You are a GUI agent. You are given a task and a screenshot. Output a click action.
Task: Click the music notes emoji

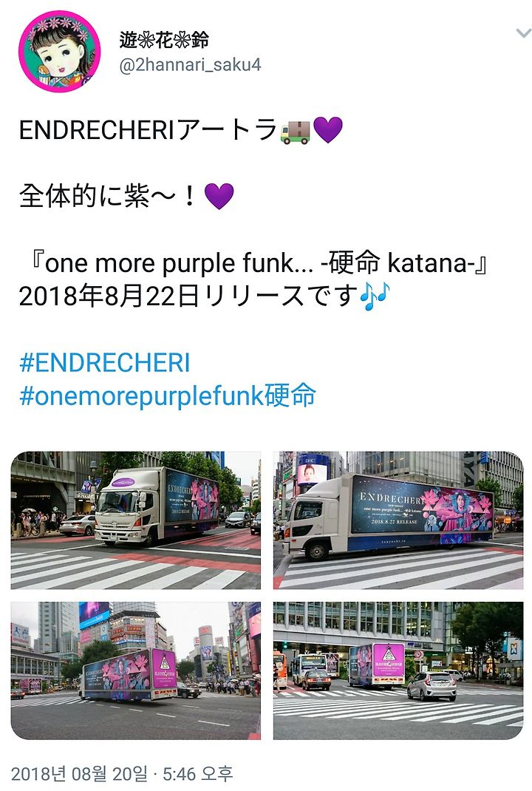point(375,296)
